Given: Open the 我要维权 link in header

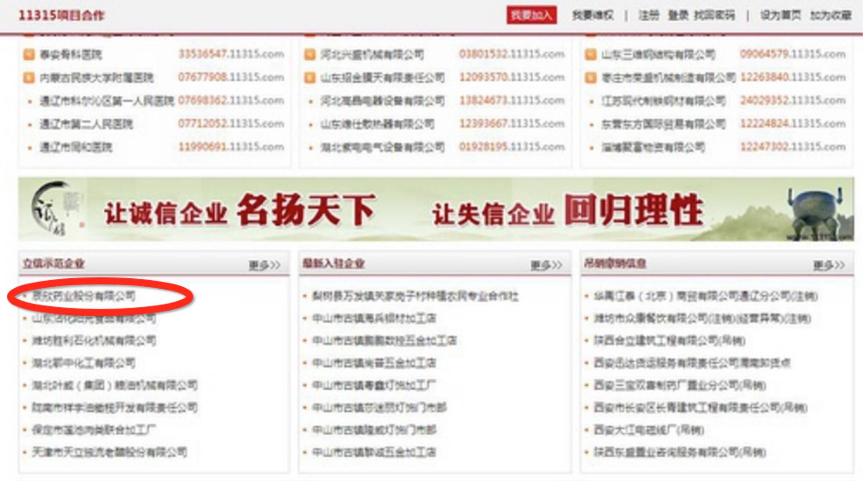Looking at the screenshot, I should [x=593, y=15].
